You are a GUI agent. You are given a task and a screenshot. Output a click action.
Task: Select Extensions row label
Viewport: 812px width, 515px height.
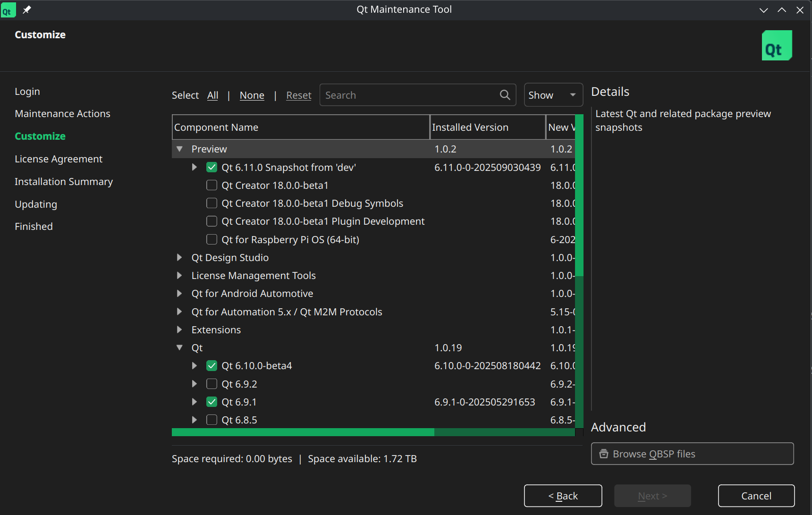[216, 329]
